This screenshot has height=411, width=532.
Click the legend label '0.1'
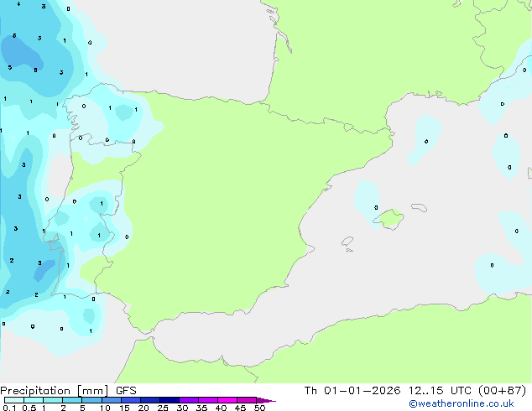pos(9,408)
